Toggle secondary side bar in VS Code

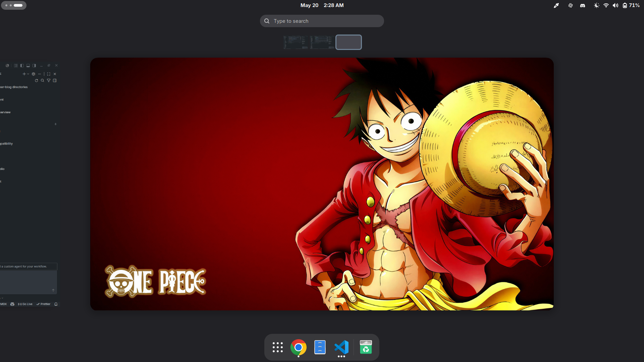point(34,66)
